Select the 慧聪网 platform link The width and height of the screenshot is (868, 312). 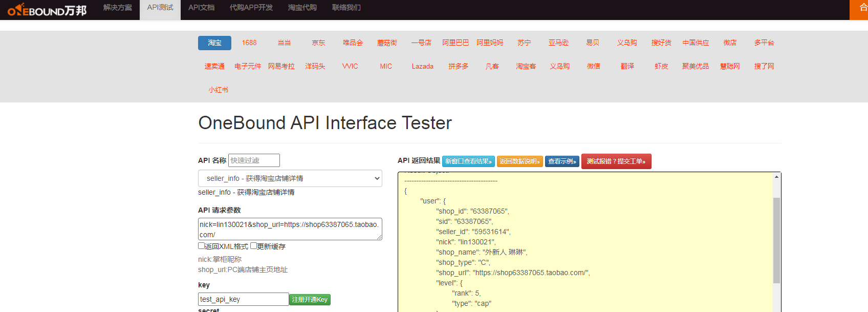730,67
